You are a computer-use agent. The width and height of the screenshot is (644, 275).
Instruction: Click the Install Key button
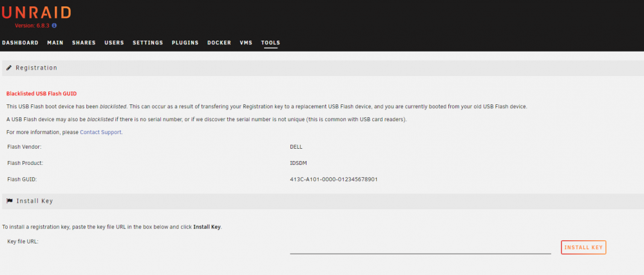583,247
